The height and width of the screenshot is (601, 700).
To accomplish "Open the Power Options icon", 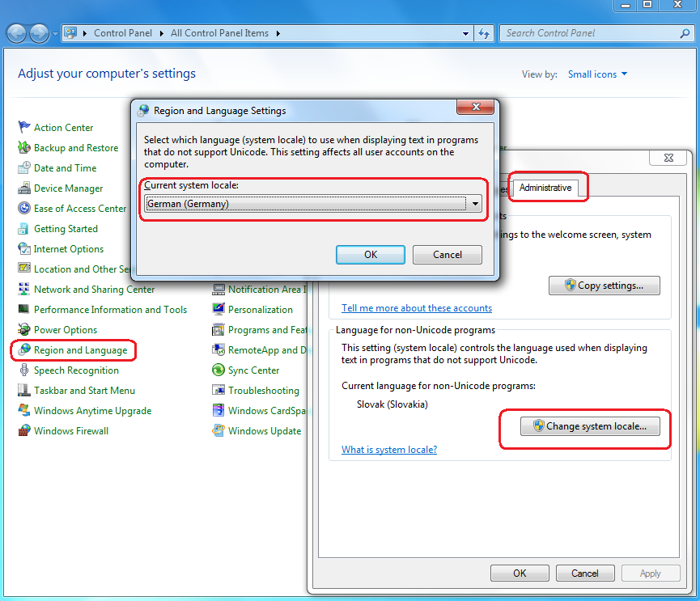I will pos(24,330).
